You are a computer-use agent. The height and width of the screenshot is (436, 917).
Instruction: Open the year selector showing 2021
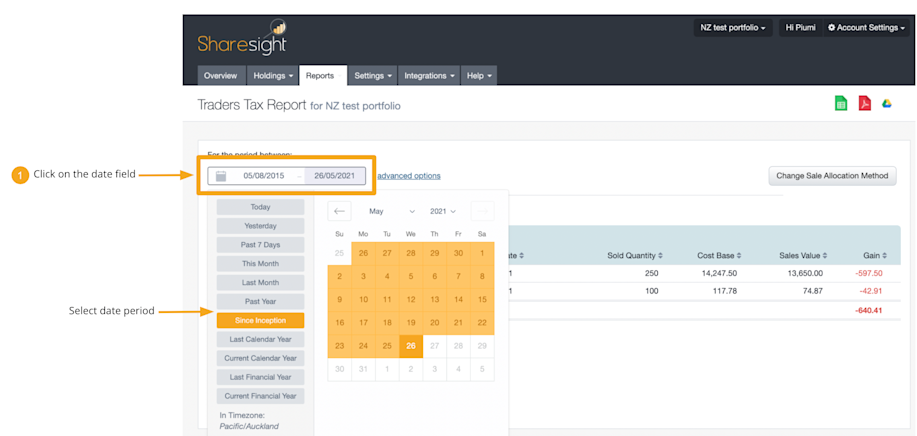pos(443,211)
